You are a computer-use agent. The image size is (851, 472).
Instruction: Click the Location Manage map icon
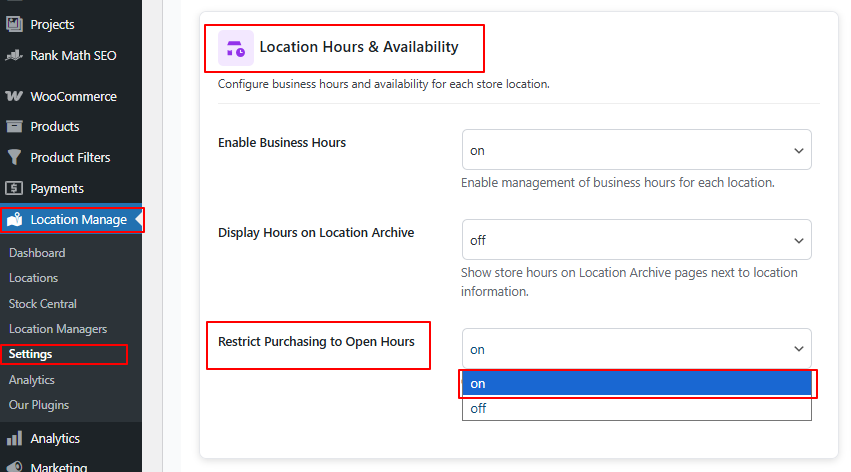coord(14,220)
